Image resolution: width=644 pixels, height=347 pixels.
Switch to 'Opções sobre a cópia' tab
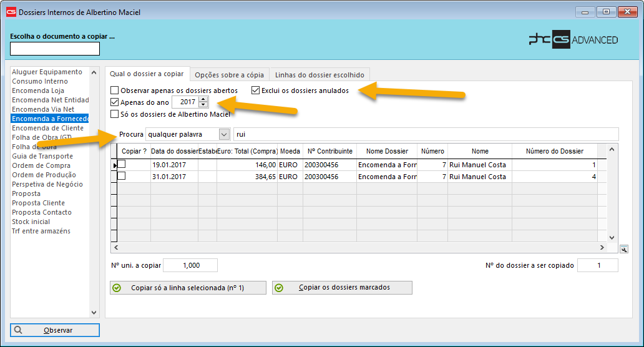pos(230,75)
